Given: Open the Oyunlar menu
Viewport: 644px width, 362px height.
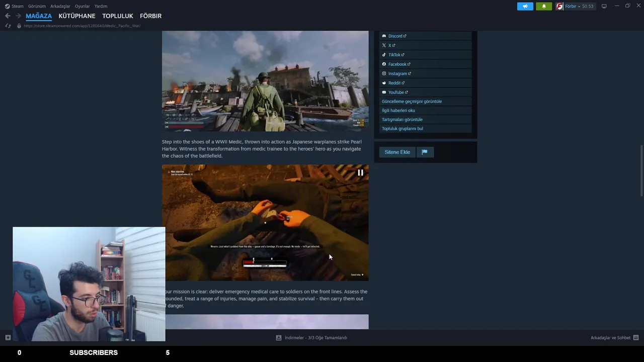Looking at the screenshot, I should [x=83, y=6].
